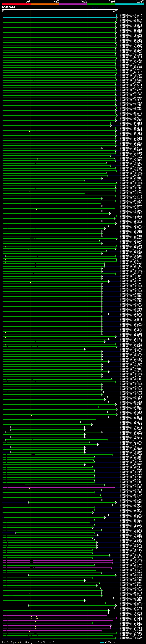
Task: Click the 406 end position number
Action: [115, 11]
